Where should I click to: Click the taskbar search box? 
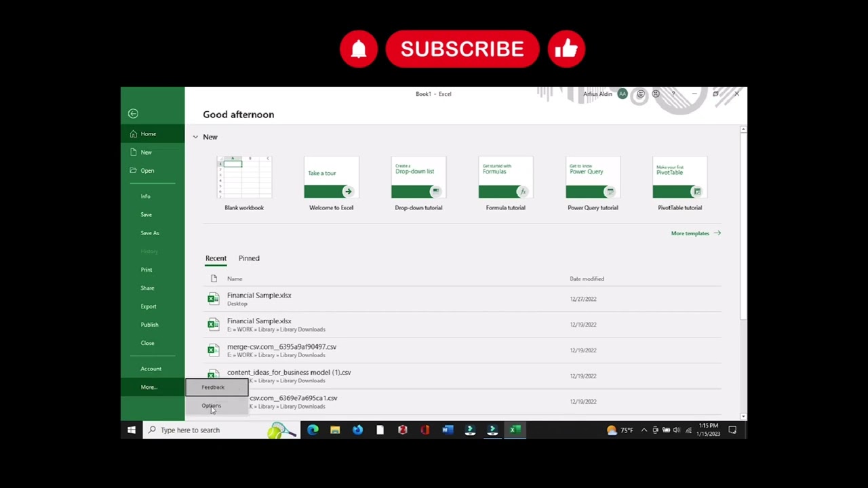tap(221, 430)
